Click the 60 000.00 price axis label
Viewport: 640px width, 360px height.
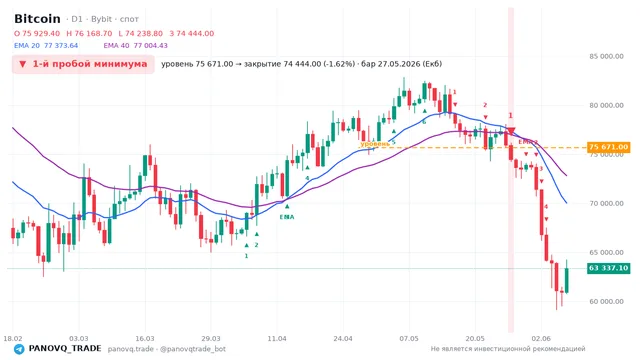point(606,301)
